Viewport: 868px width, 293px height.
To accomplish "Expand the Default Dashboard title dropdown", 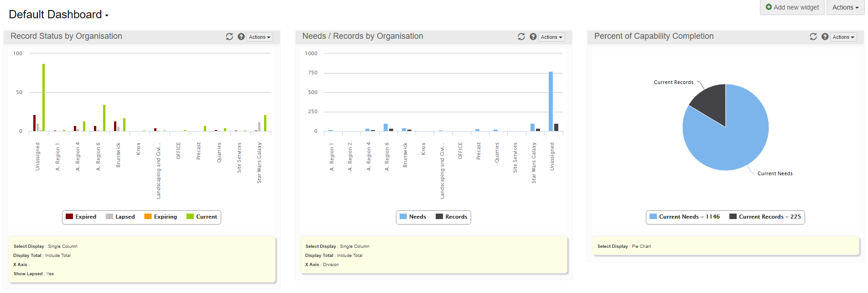I will pos(107,16).
